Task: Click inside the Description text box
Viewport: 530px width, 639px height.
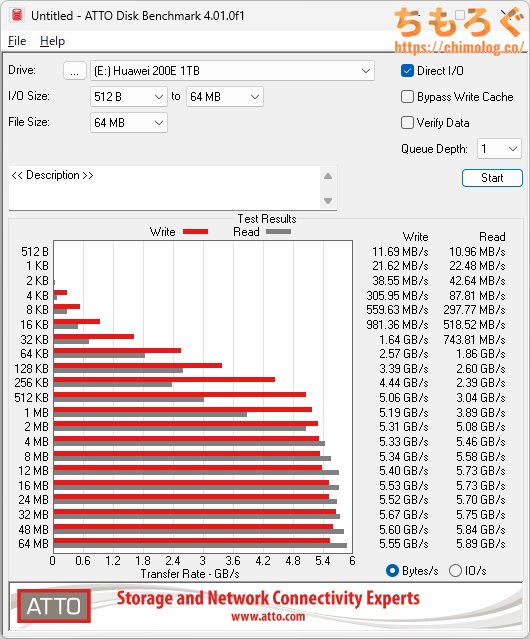Action: 164,188
